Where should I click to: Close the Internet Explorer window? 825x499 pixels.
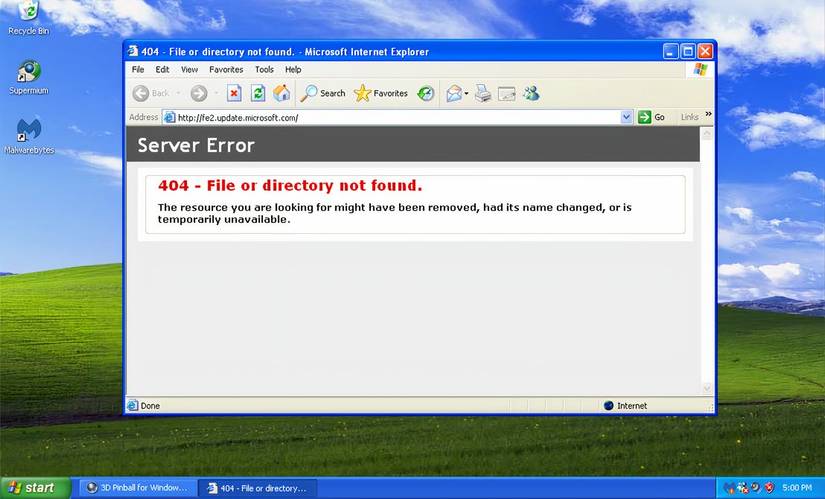(x=705, y=51)
